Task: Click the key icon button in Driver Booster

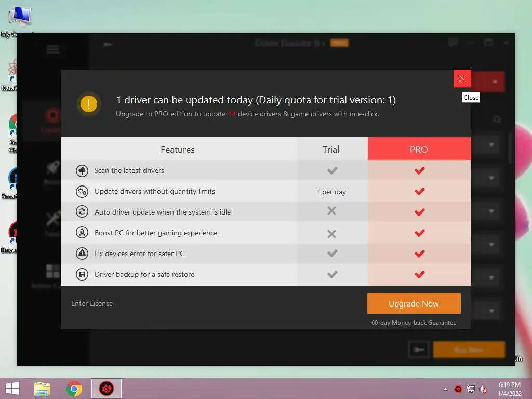Action: (419, 350)
